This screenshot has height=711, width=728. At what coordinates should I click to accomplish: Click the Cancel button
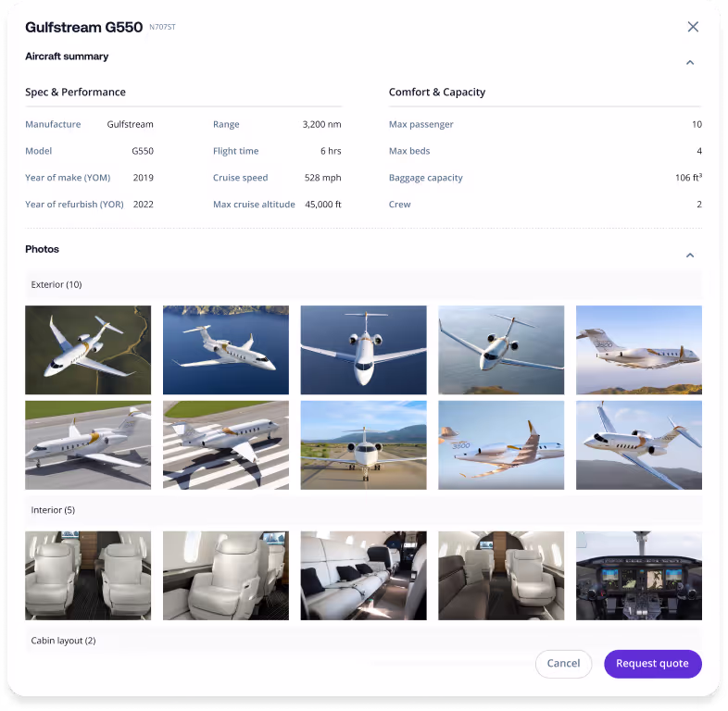pos(563,664)
